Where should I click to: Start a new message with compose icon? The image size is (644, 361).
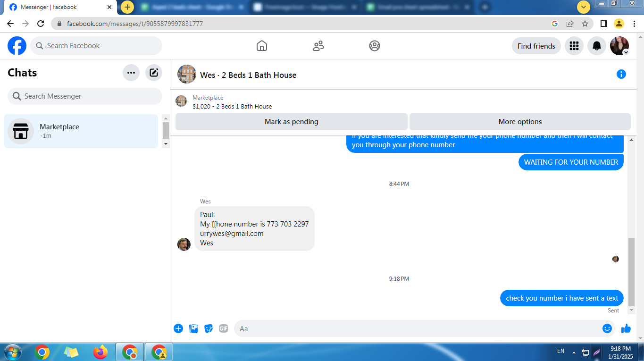click(x=154, y=73)
